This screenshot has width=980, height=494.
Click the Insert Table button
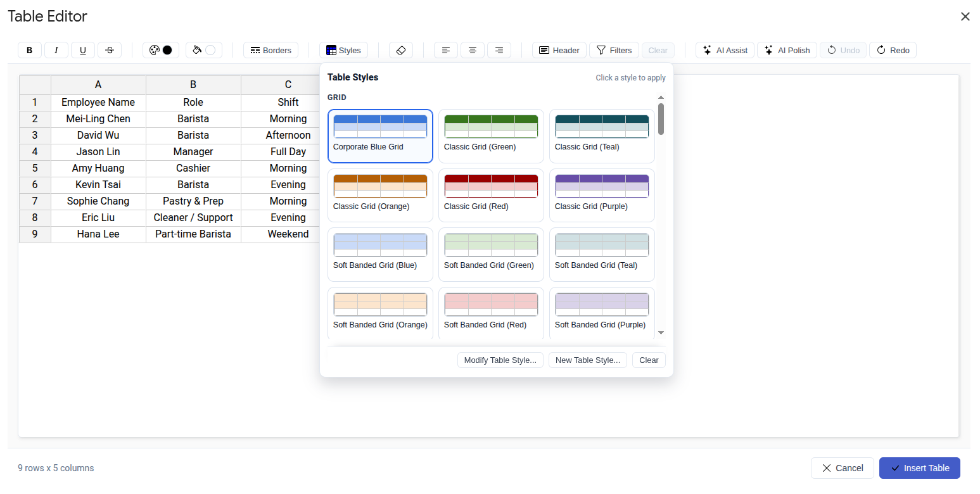click(919, 468)
